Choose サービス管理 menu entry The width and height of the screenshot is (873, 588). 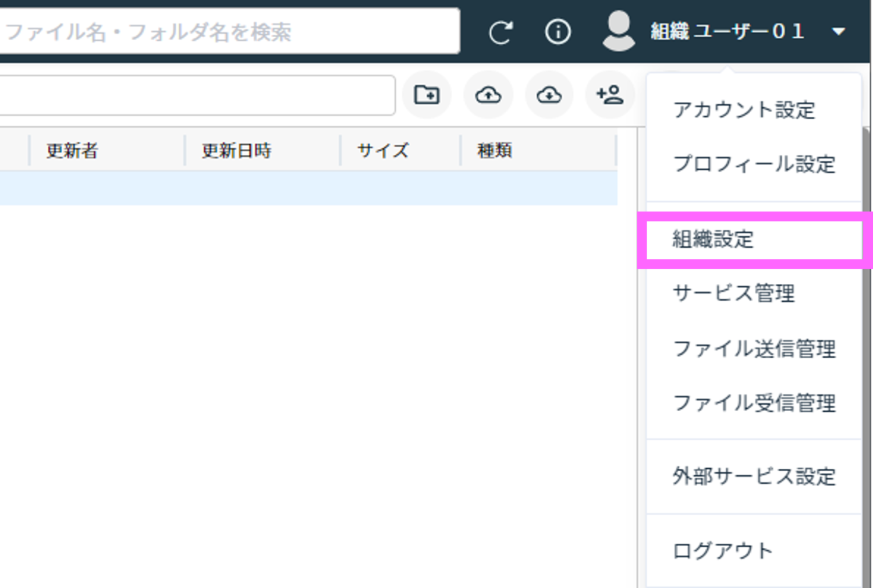pos(733,294)
